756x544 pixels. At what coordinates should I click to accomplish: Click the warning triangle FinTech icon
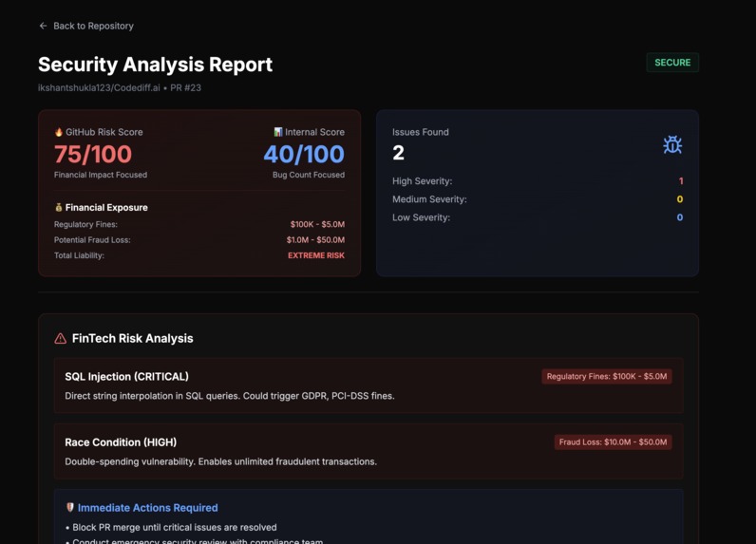[60, 338]
